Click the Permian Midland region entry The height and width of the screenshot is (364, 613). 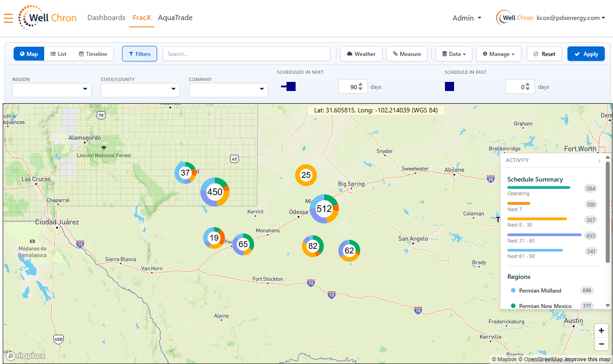pos(552,290)
